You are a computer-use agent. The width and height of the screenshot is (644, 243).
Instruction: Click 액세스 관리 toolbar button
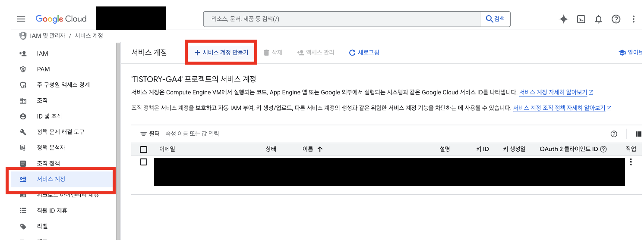(x=316, y=53)
